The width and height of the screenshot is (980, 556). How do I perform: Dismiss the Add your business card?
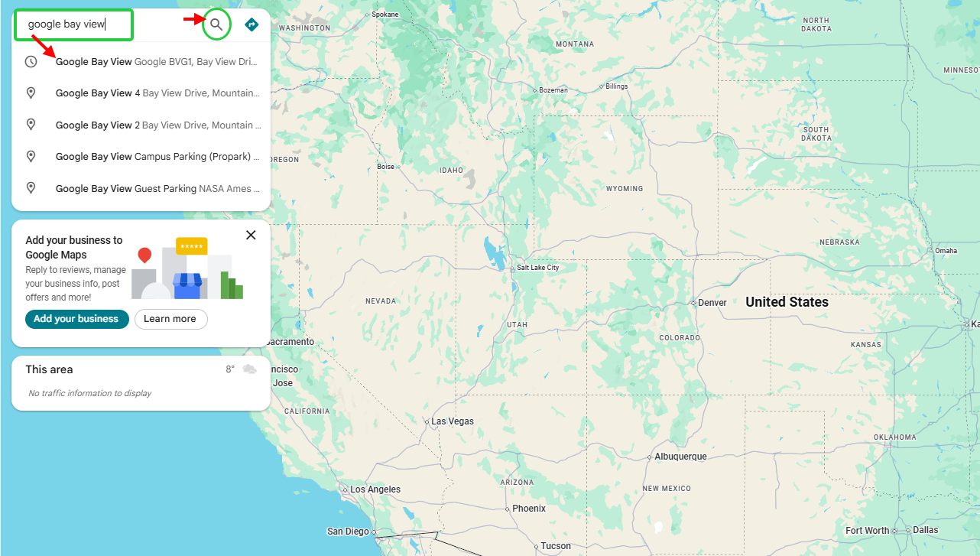(x=251, y=235)
